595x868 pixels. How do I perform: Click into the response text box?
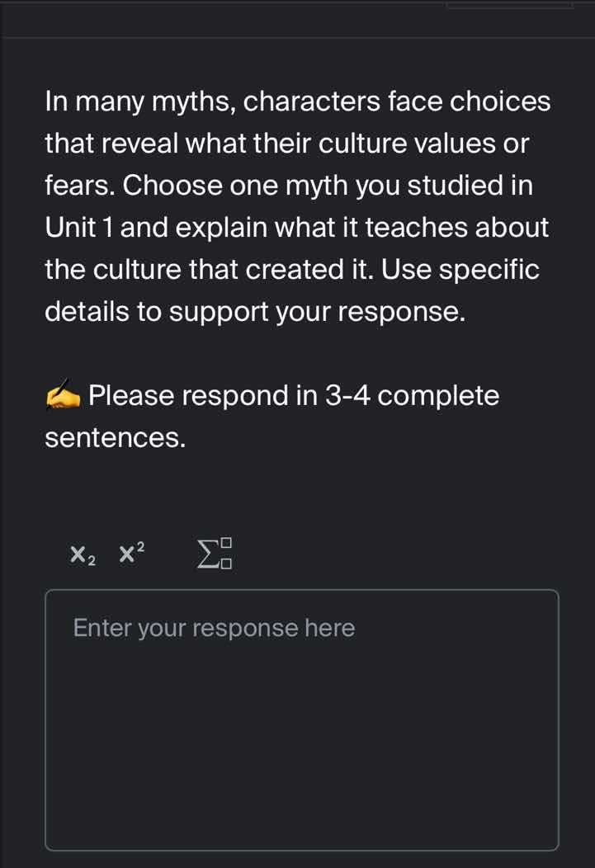301,718
